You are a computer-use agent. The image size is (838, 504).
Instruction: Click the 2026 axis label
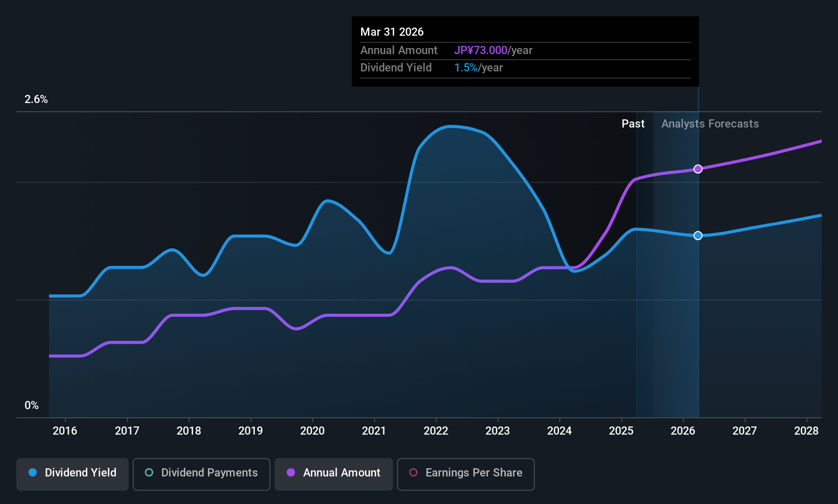[x=683, y=431]
